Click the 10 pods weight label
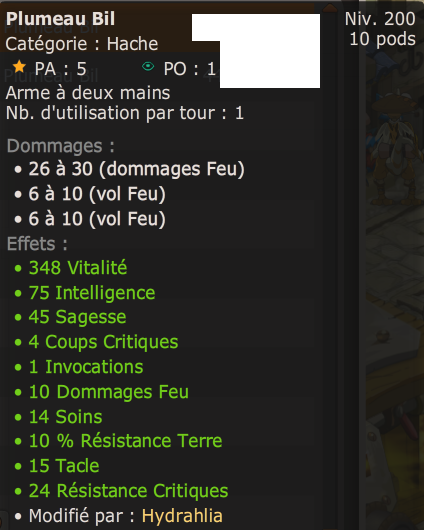 click(382, 39)
